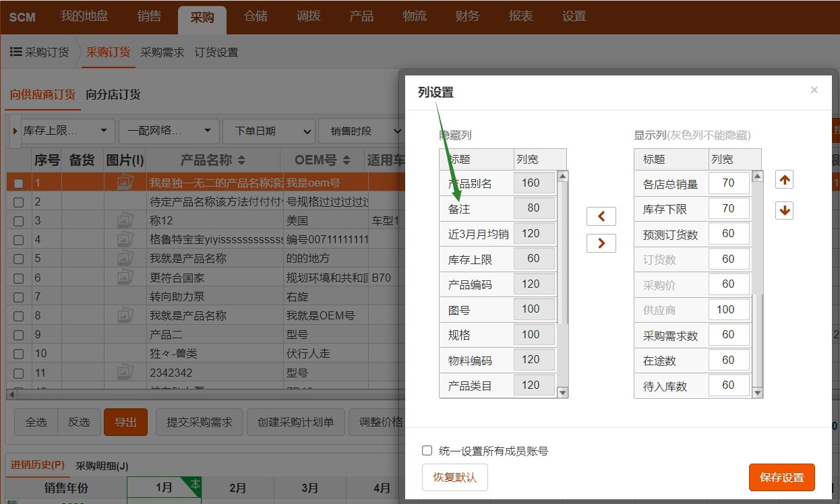Expand the 下单日期 dropdown
This screenshot has width=840, height=504.
point(268,131)
